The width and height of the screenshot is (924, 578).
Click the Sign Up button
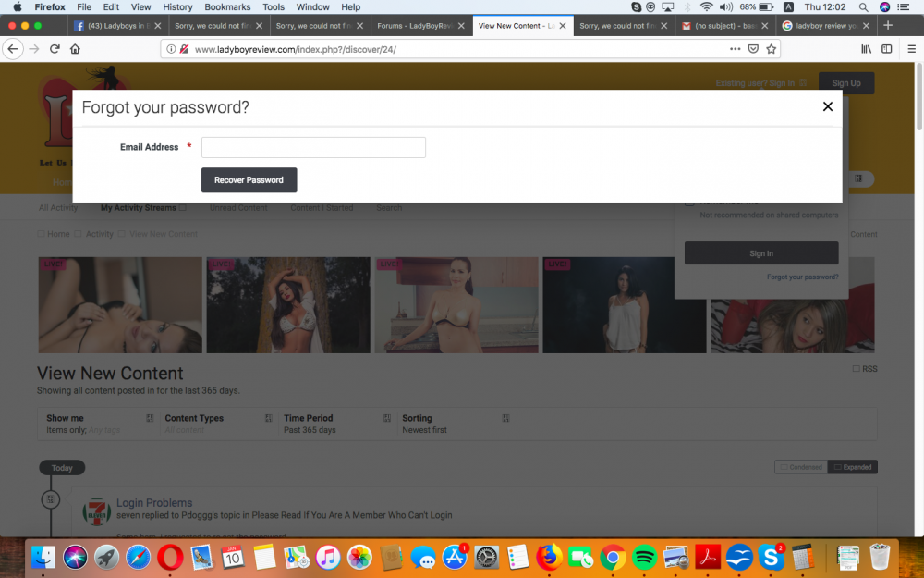pos(846,83)
